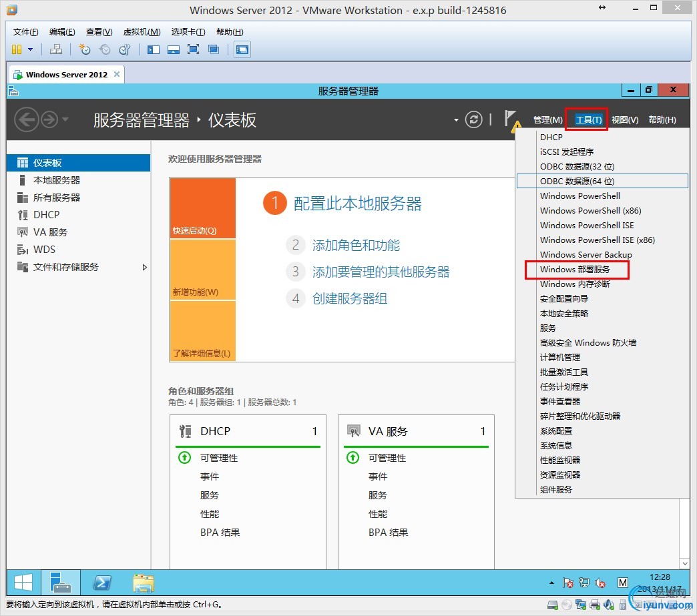Expand 文件和存储服务 arrow

(x=144, y=267)
